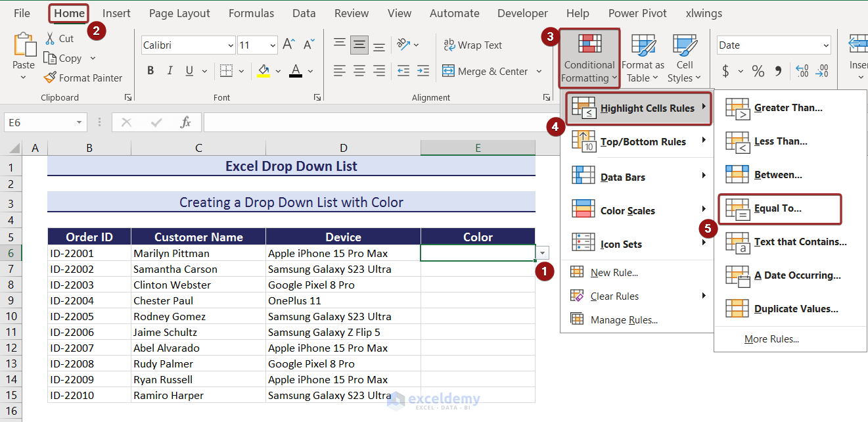The width and height of the screenshot is (868, 422).
Task: Click the Paste clipboard icon
Action: (x=24, y=45)
